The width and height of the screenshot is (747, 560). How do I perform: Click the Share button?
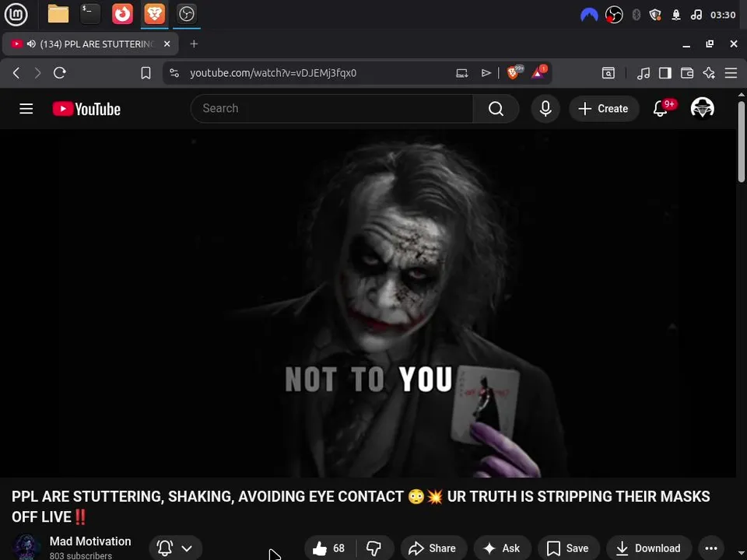(x=433, y=548)
